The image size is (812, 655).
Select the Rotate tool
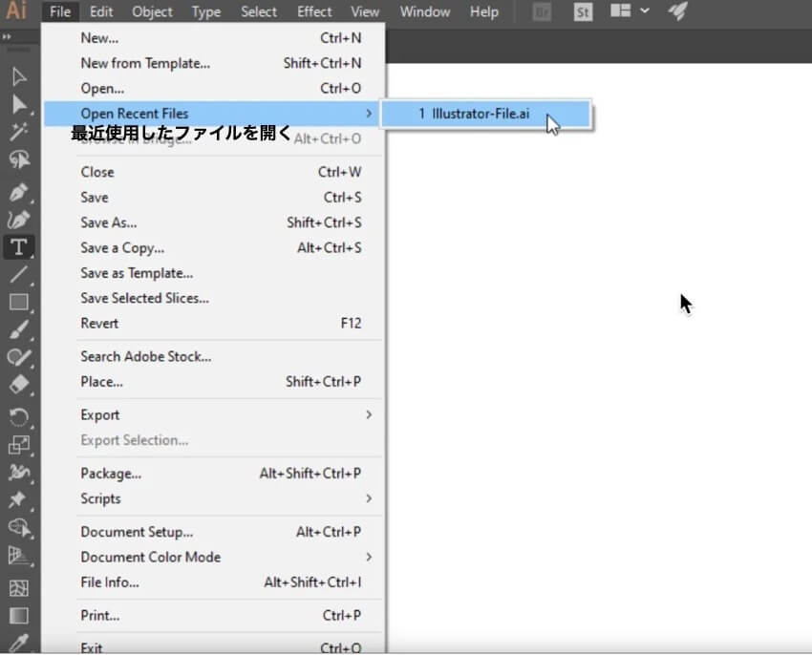pos(18,416)
